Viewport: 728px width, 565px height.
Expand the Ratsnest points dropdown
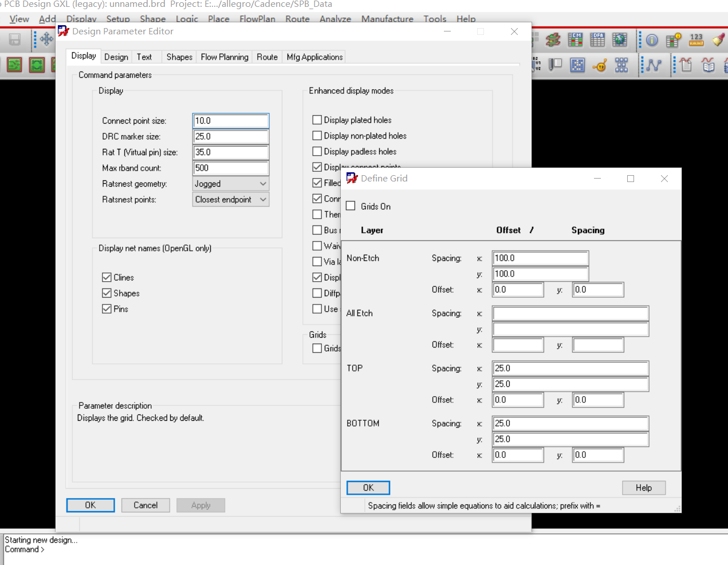pos(230,200)
